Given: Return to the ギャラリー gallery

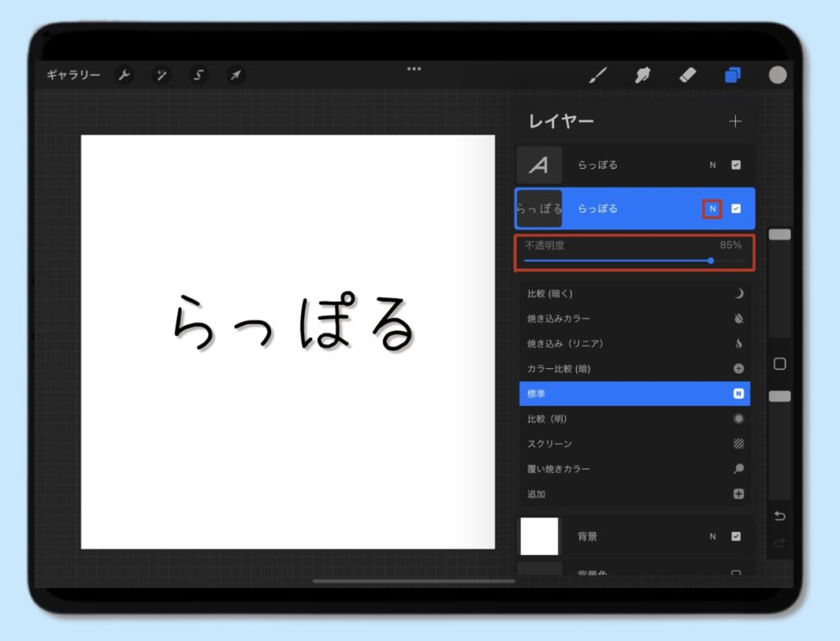Looking at the screenshot, I should [x=73, y=75].
